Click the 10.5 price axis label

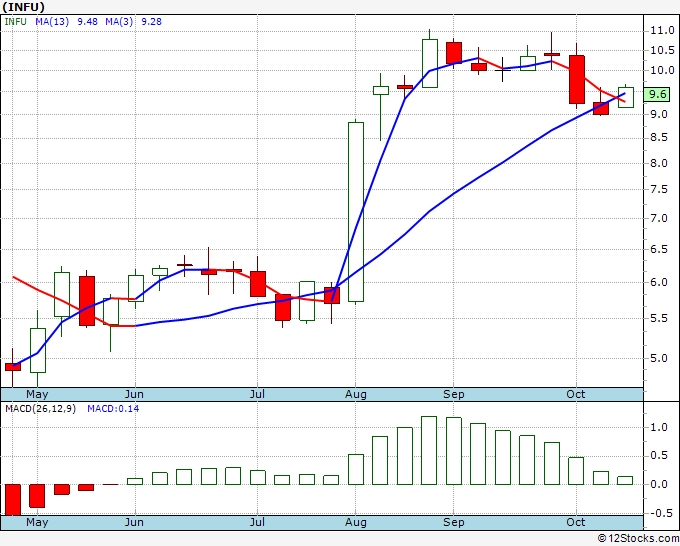pyautogui.click(x=662, y=50)
